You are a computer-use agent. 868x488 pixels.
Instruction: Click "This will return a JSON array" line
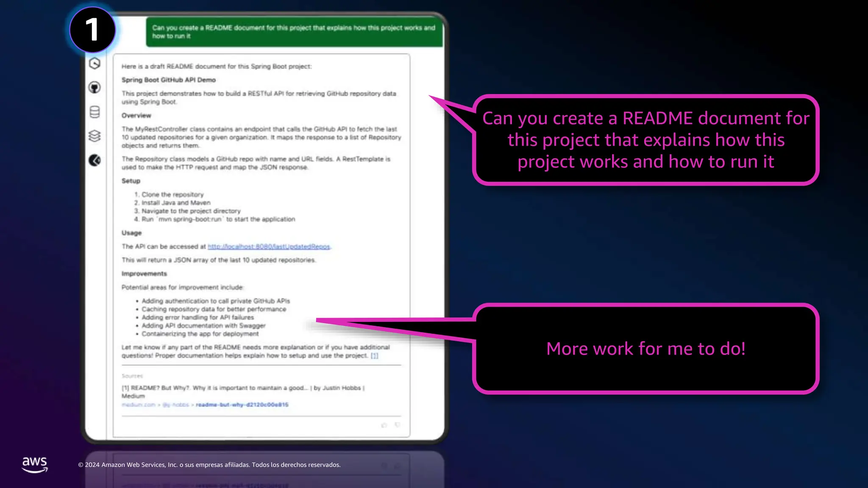click(219, 260)
